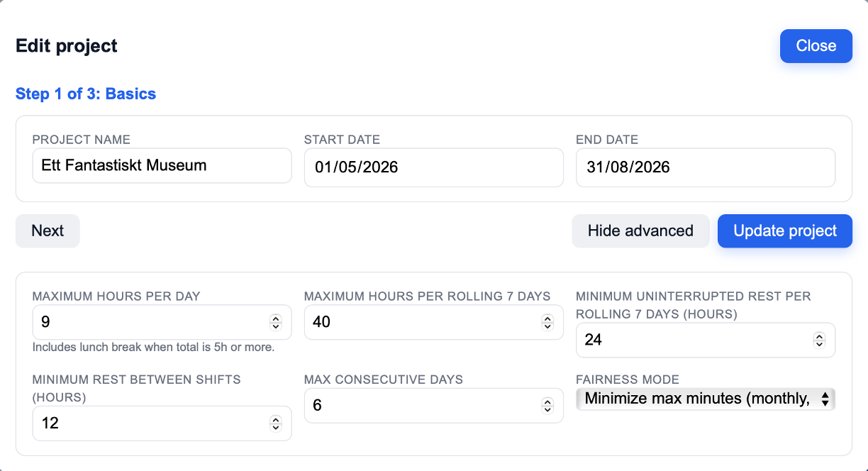Open the Fairness Mode dropdown
The width and height of the screenshot is (868, 471).
(x=705, y=399)
